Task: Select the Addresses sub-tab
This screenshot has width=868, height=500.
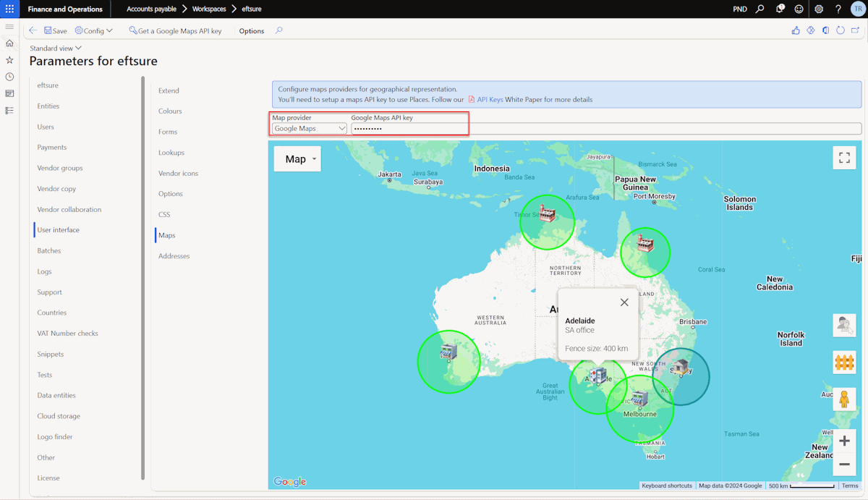Action: 174,256
